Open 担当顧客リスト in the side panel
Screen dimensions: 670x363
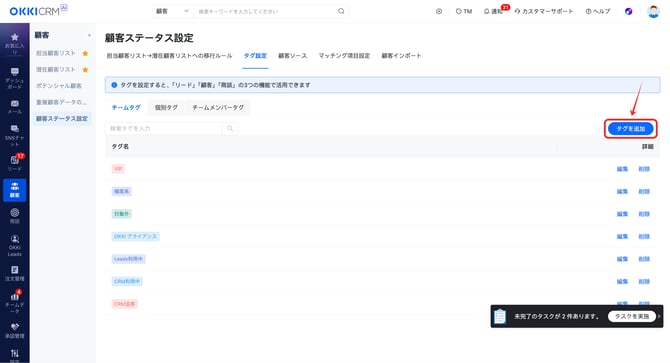click(56, 53)
